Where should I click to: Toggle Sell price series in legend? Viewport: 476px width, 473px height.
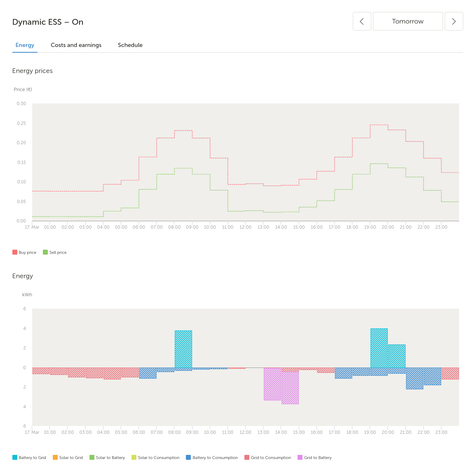point(55,252)
